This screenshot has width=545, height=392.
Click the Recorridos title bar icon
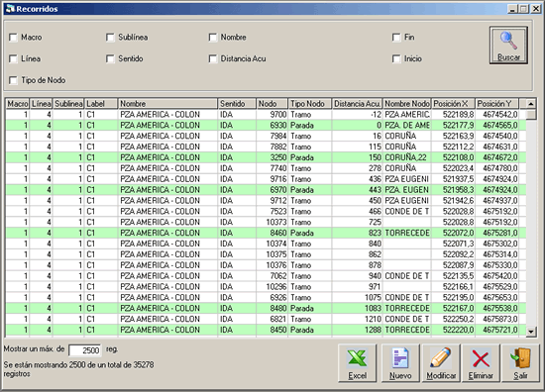(10, 9)
